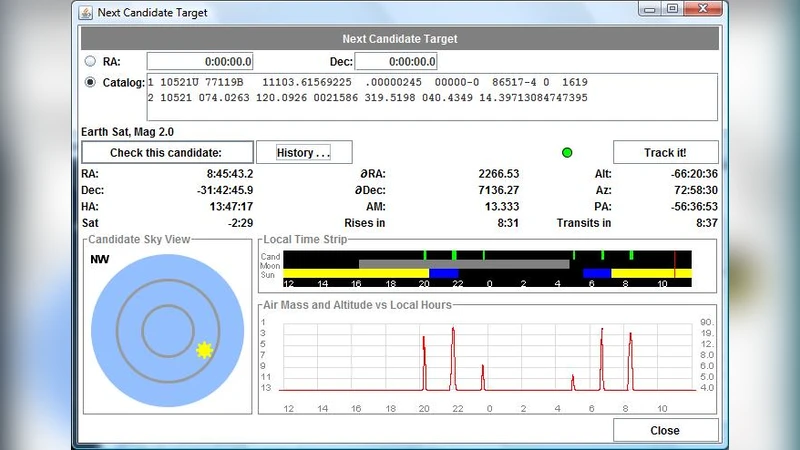Open the History... dialog

point(304,153)
